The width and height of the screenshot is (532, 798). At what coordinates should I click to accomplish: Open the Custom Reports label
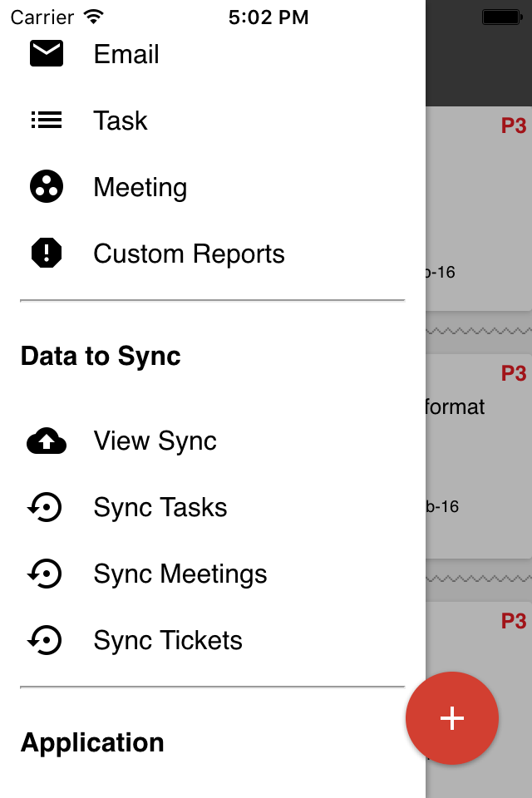click(x=189, y=254)
